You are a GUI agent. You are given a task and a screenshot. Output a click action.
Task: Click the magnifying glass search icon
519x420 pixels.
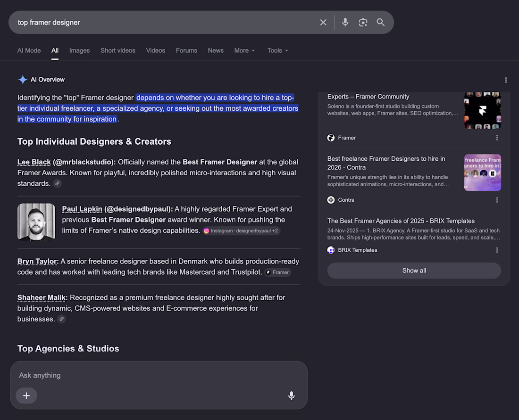pyautogui.click(x=381, y=23)
